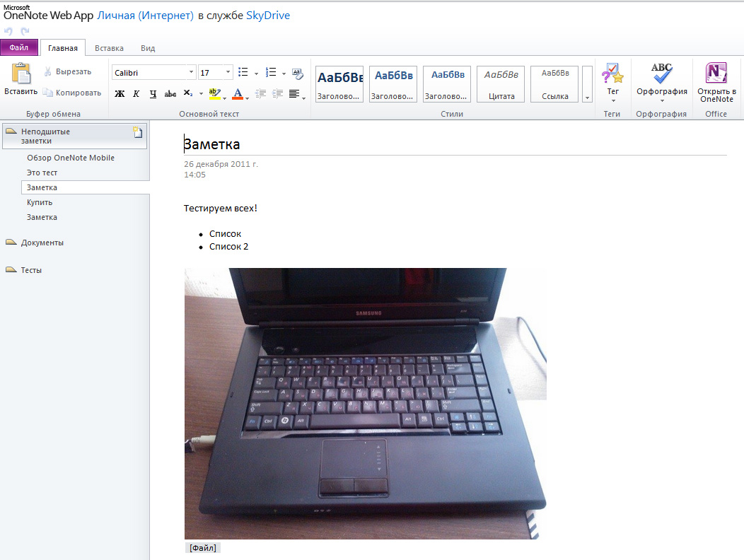Follow the SkyDrive link in the header
This screenshot has height=560, width=744.
coord(268,16)
